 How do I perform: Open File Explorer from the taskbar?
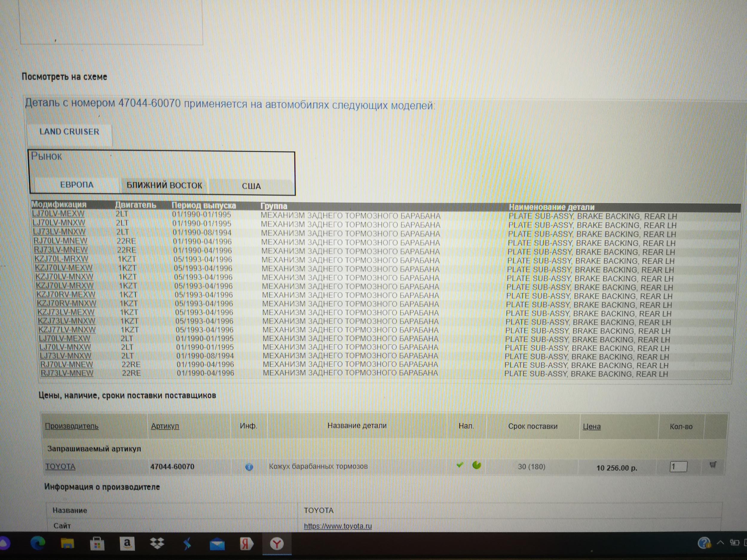pos(67,544)
